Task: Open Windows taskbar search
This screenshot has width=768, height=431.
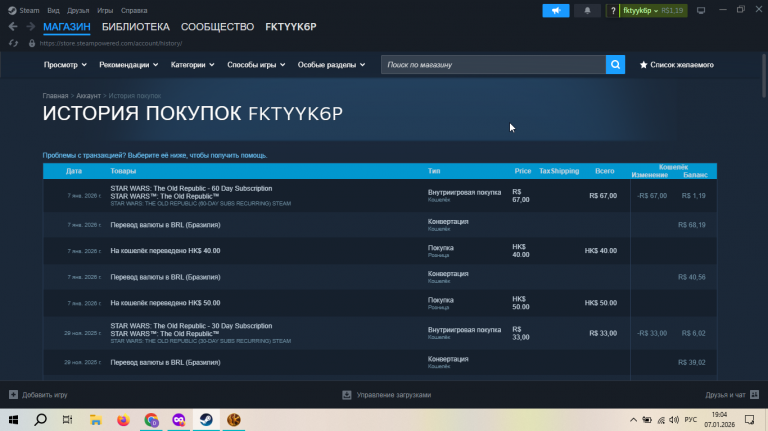Action: point(41,420)
